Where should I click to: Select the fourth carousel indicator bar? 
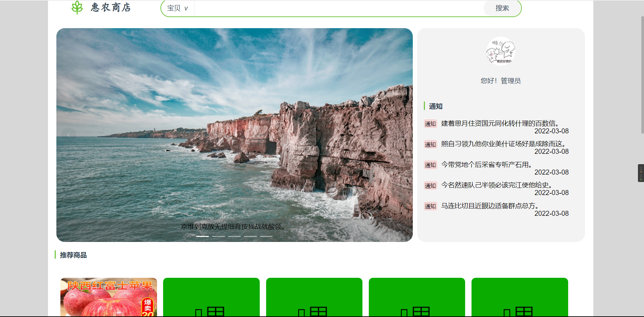[250, 236]
